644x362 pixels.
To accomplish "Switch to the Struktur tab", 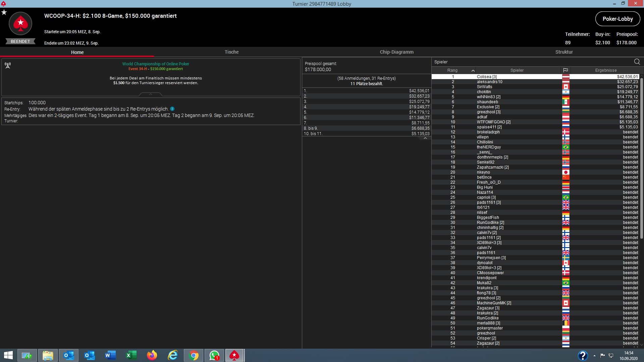I will coord(564,52).
